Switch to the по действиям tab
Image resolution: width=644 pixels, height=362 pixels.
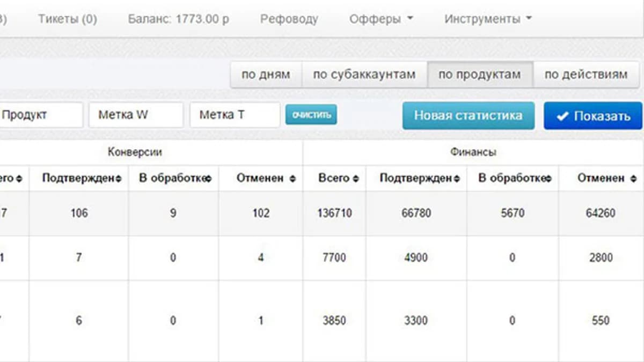(586, 75)
